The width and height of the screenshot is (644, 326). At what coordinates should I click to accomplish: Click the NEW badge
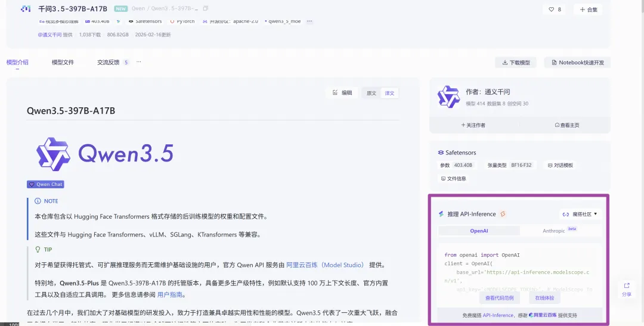(120, 8)
